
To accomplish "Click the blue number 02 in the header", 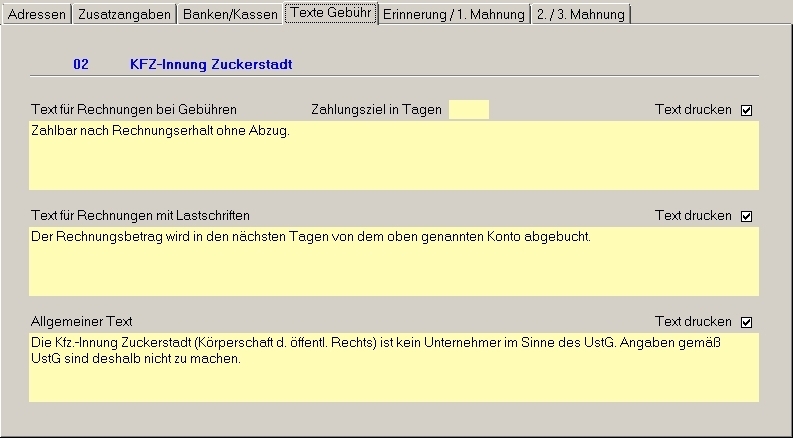I will coord(81,64).
